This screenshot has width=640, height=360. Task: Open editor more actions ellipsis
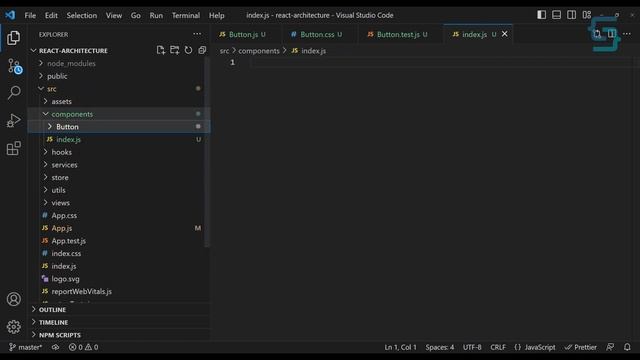[627, 34]
